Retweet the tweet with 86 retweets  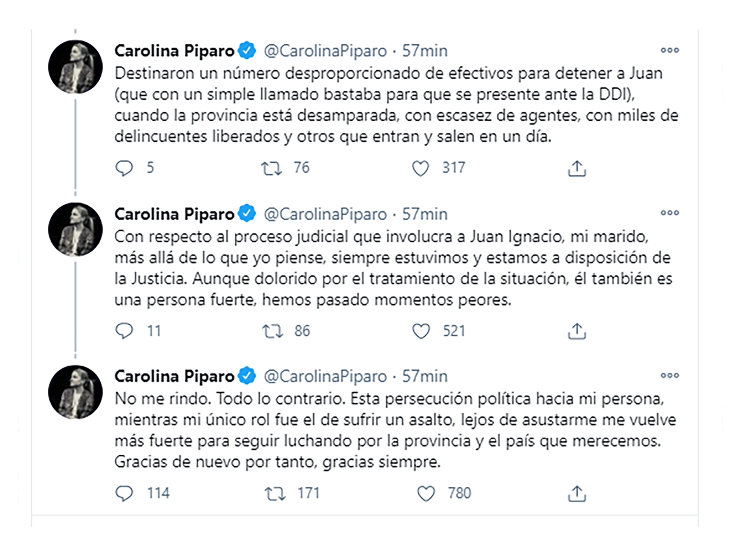272,331
